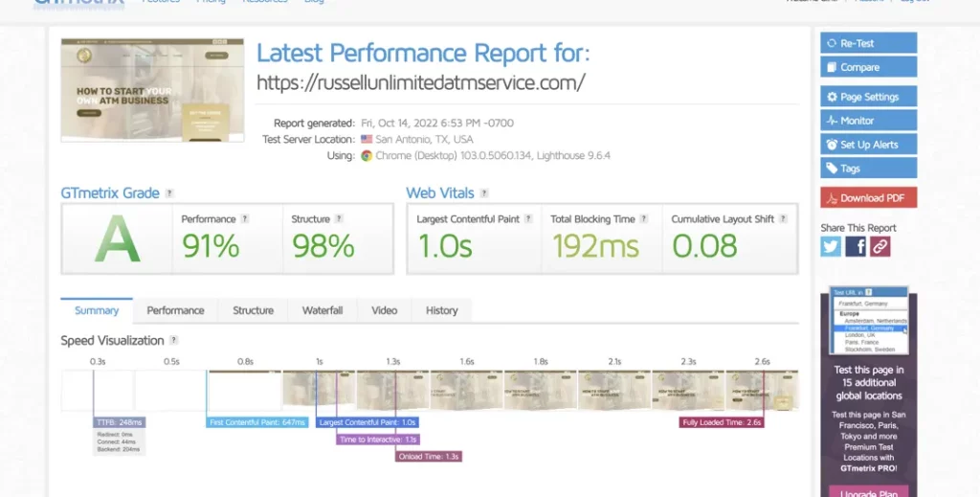This screenshot has height=497, width=980.
Task: Click the US flag beside San Antonio
Action: 367,140
